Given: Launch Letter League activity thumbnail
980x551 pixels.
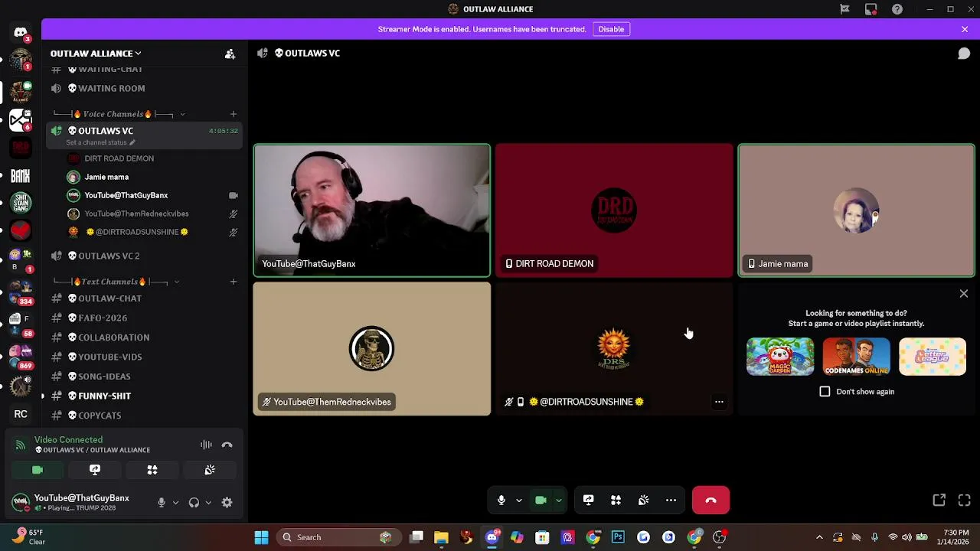Looking at the screenshot, I should [x=933, y=357].
